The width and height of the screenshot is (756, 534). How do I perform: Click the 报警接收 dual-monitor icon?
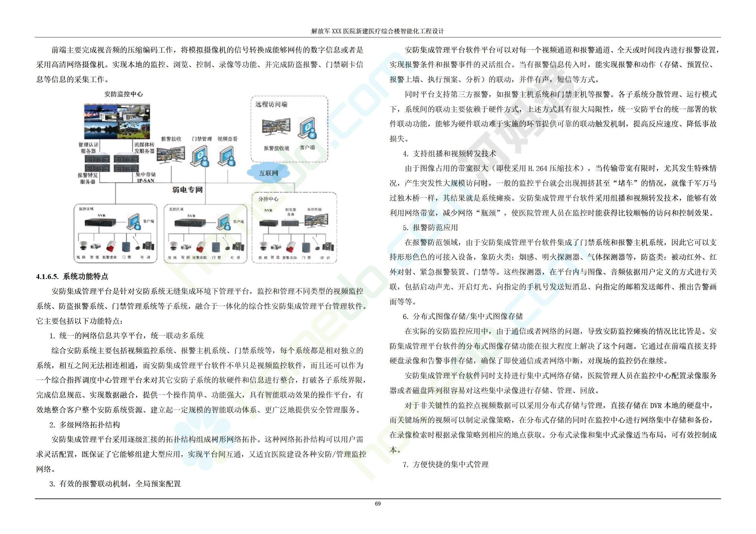tap(171, 155)
